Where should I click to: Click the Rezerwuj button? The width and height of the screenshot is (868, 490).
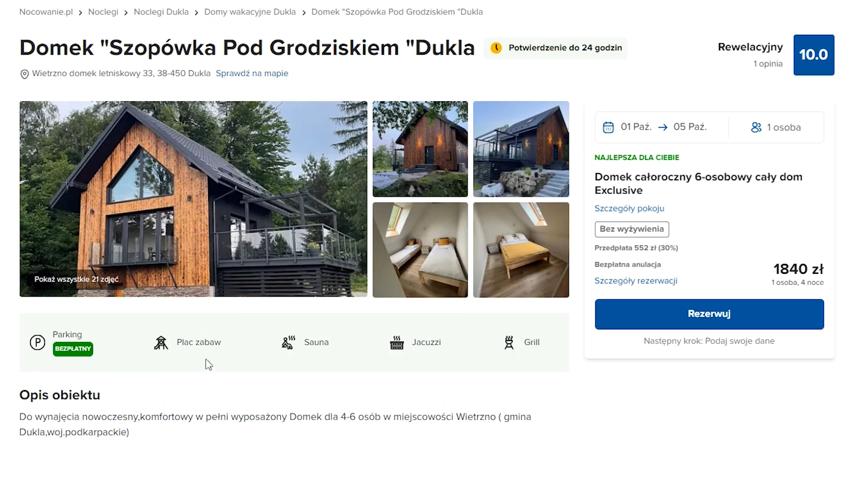709,314
